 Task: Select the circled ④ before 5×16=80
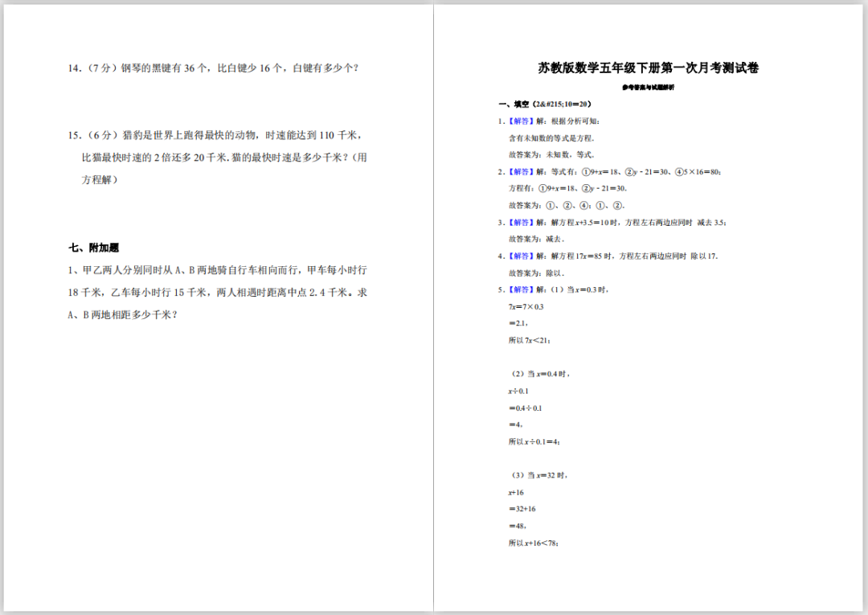click(x=678, y=171)
